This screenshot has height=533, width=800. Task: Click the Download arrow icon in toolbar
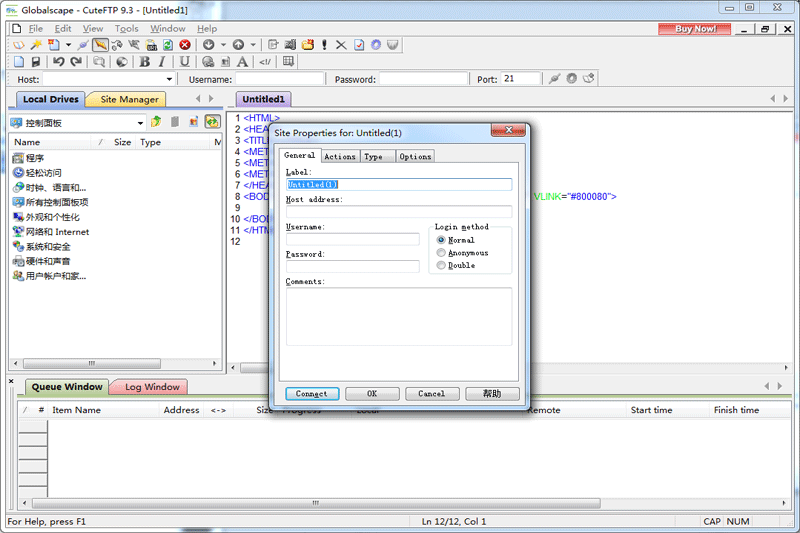[209, 45]
